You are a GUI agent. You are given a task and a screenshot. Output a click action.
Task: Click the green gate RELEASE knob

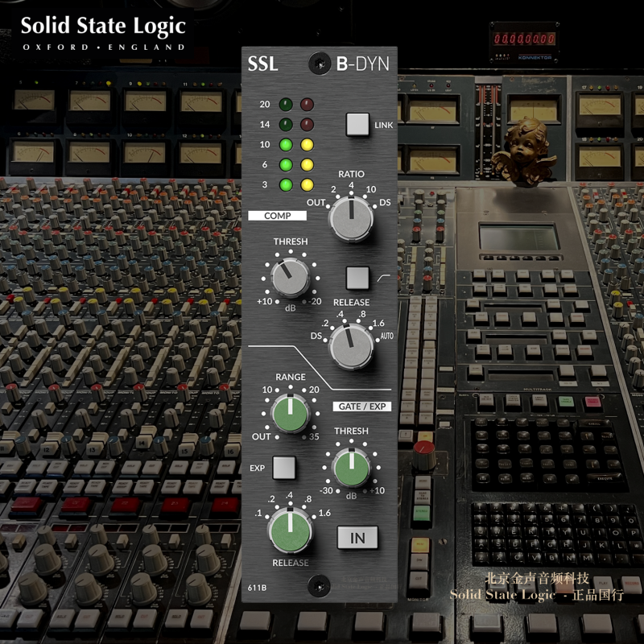tap(291, 530)
